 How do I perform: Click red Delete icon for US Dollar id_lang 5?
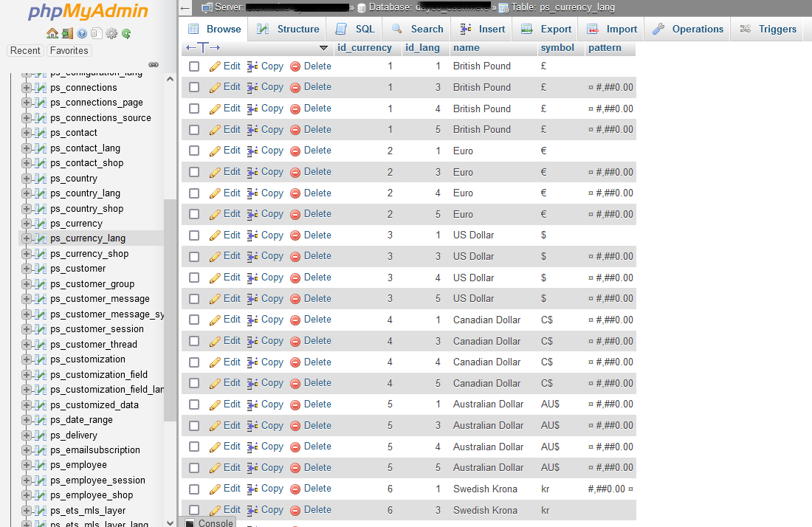[295, 299]
